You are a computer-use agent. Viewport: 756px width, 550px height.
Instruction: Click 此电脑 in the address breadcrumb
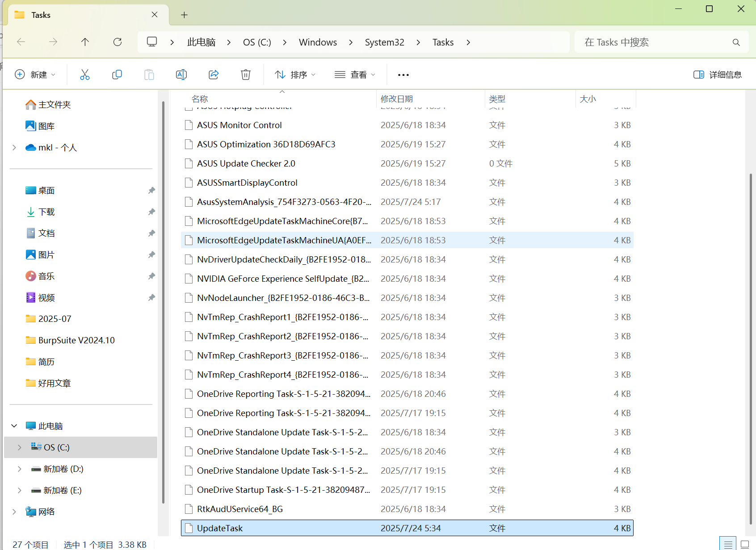[x=201, y=42]
